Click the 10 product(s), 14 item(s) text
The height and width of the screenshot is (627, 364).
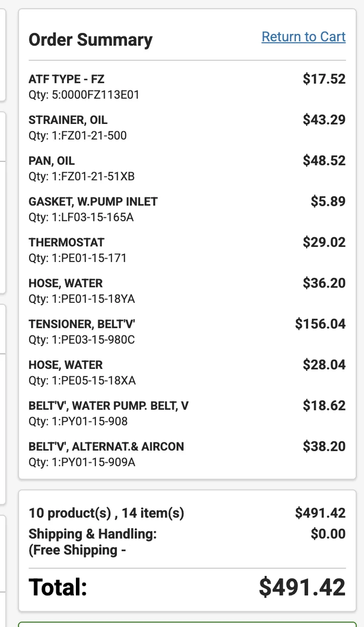[x=106, y=513]
